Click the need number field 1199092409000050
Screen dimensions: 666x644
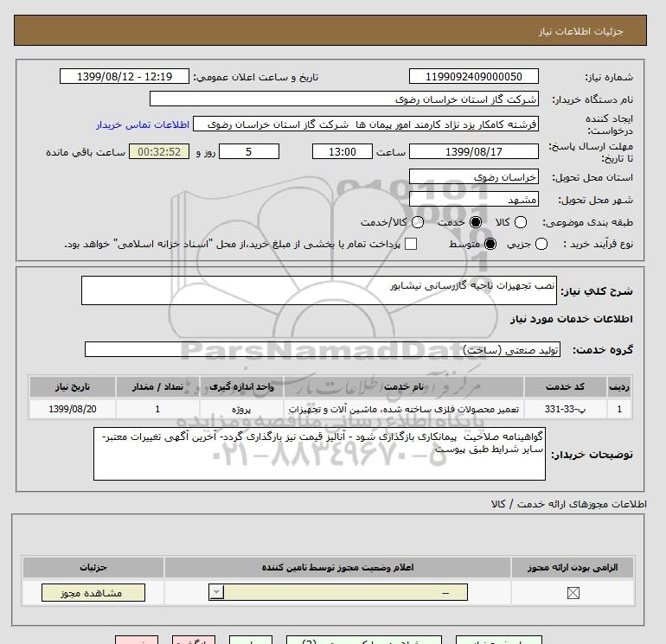coord(474,76)
